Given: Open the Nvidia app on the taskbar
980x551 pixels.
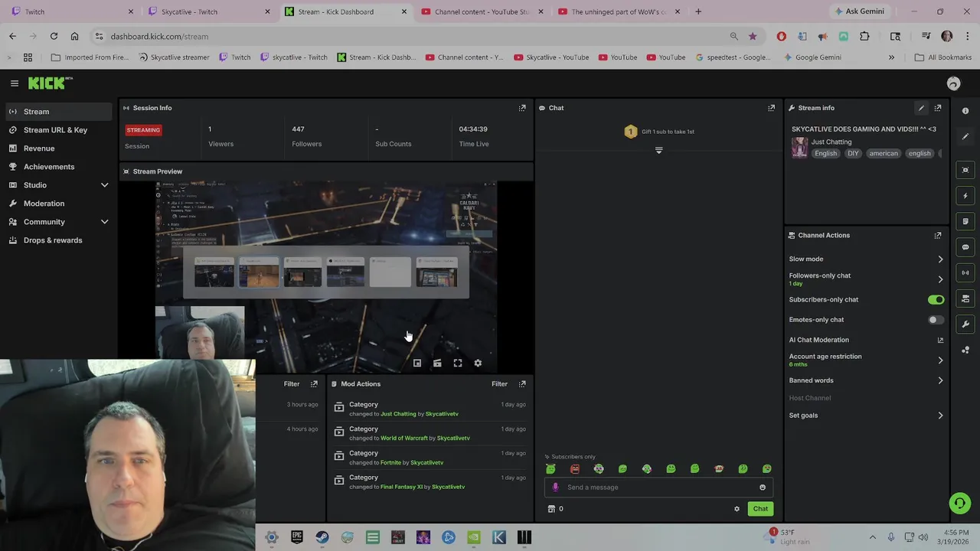Looking at the screenshot, I should pos(474,538).
